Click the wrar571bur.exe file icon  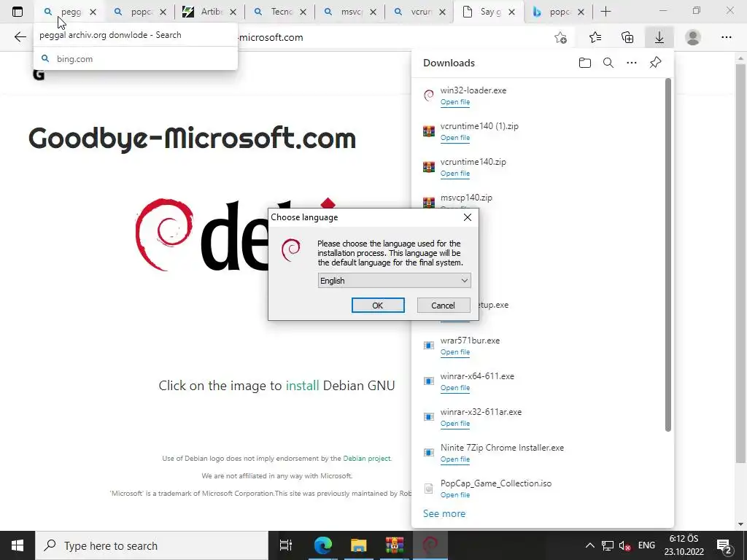[429, 345]
